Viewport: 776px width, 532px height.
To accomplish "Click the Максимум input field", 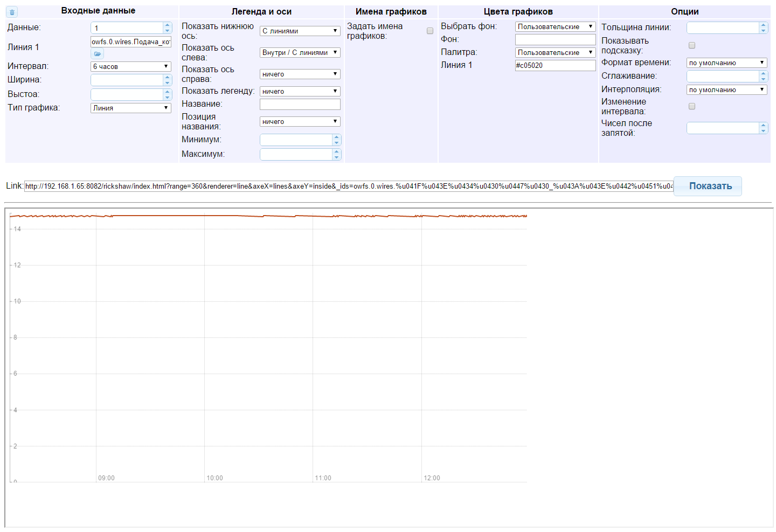I will point(296,154).
